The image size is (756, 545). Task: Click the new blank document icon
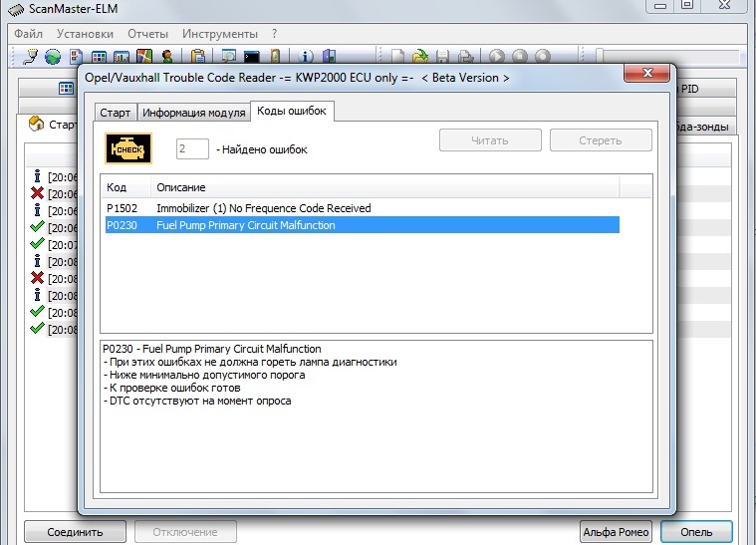tap(397, 57)
